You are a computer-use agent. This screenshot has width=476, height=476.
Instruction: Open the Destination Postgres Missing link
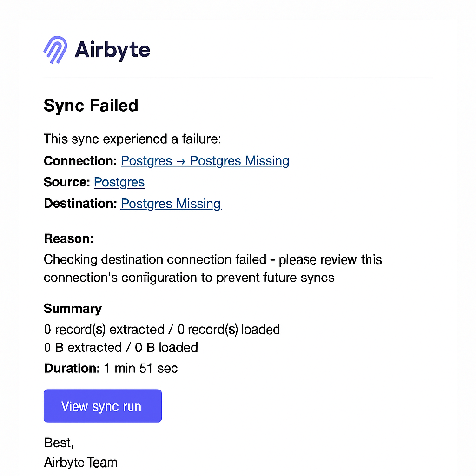[x=170, y=204]
